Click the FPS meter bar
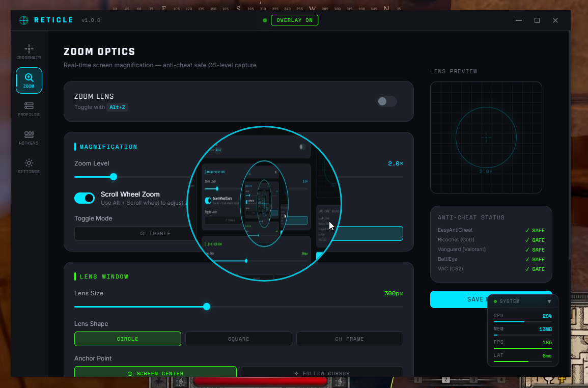Viewport: 588px width, 388px height. click(x=522, y=348)
